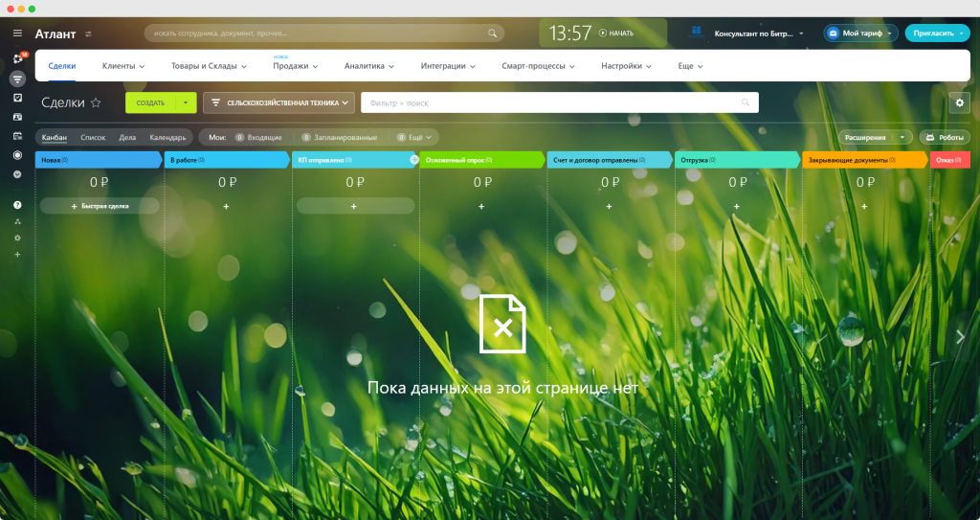Click the magnifier icon in top search
Screen dimensions: 980x520
[x=493, y=34]
